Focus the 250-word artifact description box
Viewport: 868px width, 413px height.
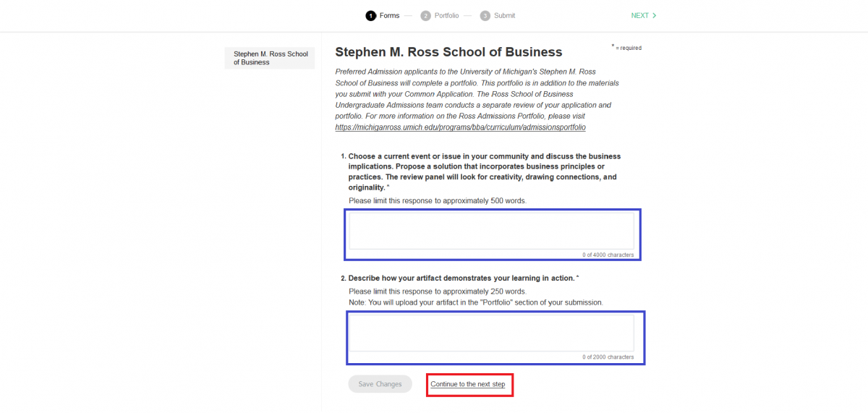[x=491, y=332]
